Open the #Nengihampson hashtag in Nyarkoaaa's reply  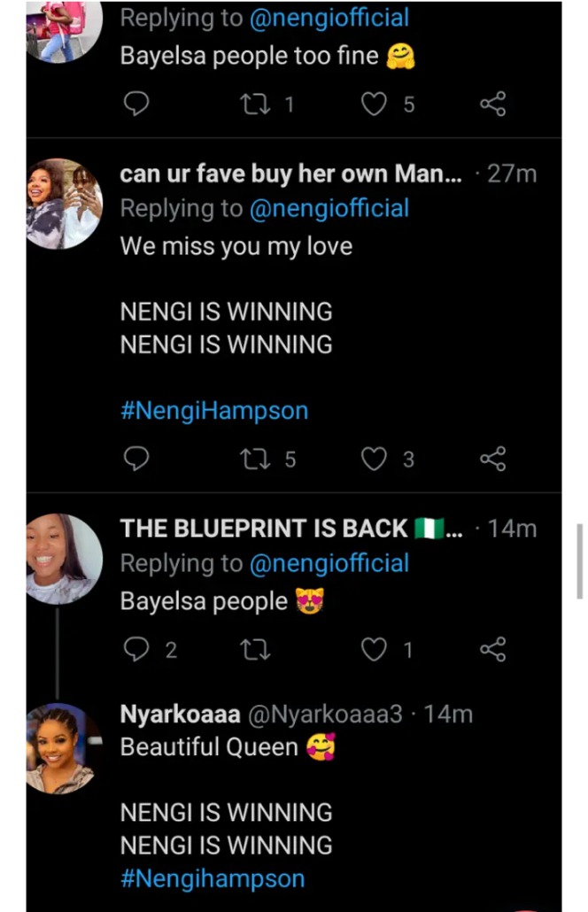pyautogui.click(x=213, y=877)
